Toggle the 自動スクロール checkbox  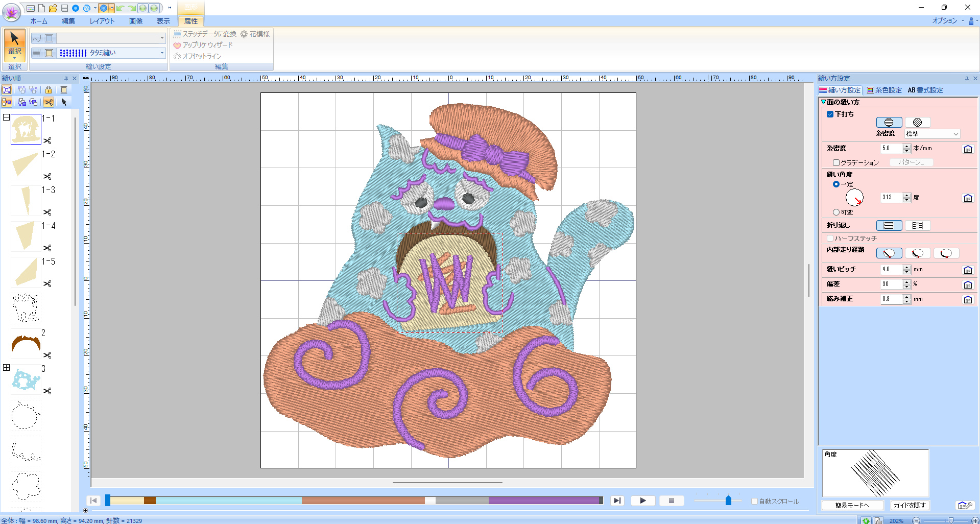coord(754,501)
